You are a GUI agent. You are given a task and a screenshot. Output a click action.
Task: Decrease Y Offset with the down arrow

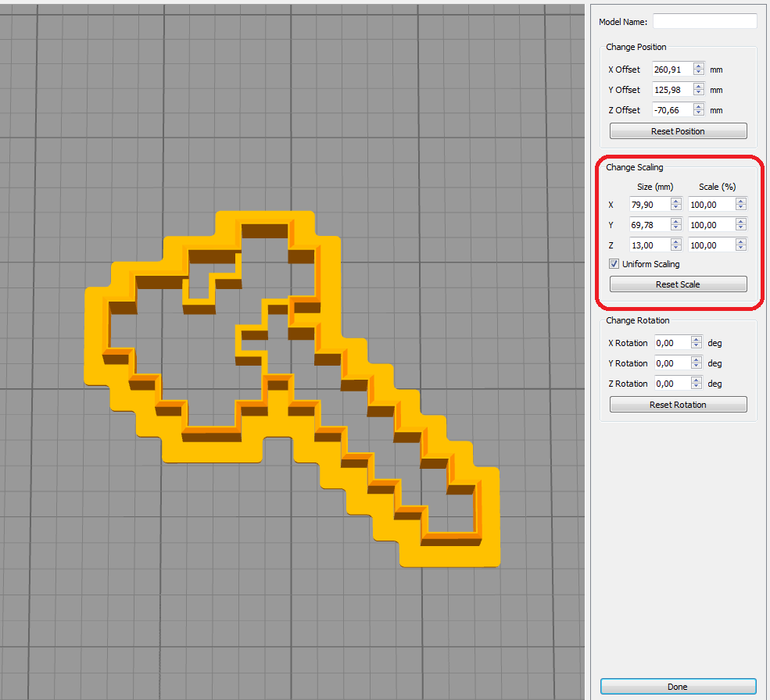[698, 92]
